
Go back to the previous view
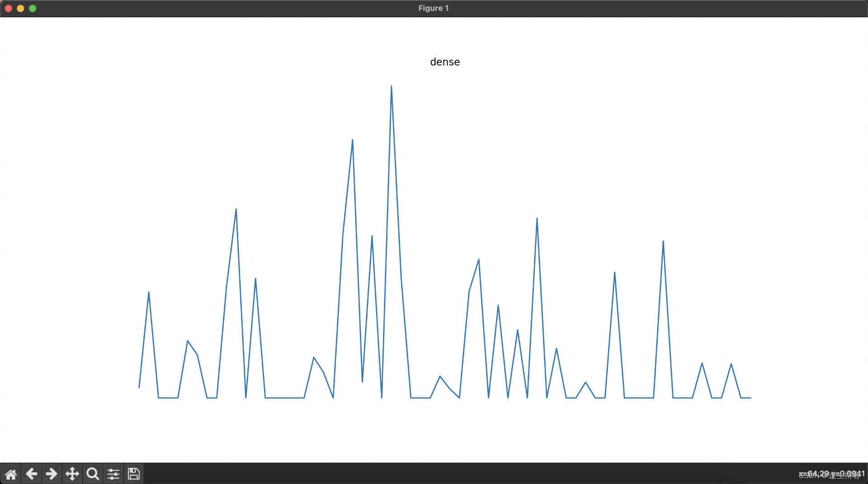coord(31,474)
